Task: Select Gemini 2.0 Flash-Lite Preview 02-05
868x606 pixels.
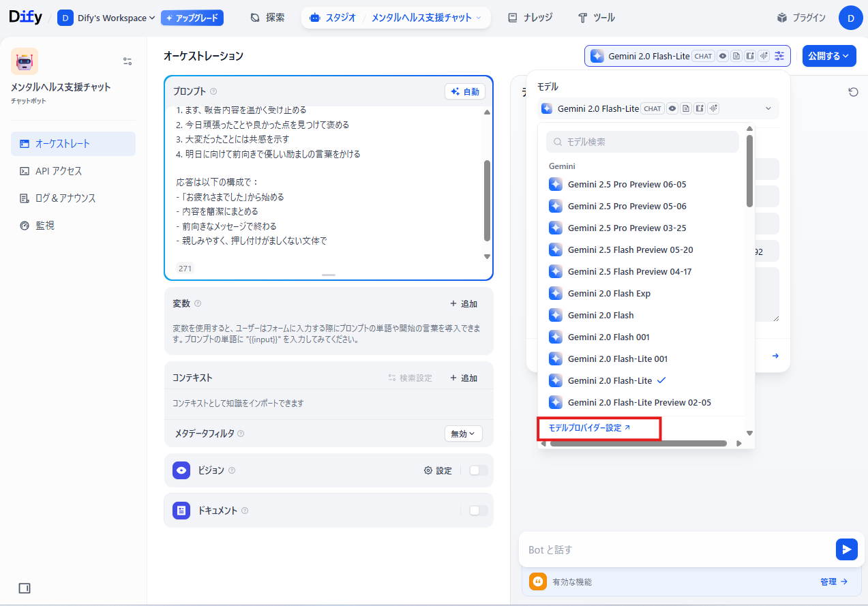Action: pos(642,402)
